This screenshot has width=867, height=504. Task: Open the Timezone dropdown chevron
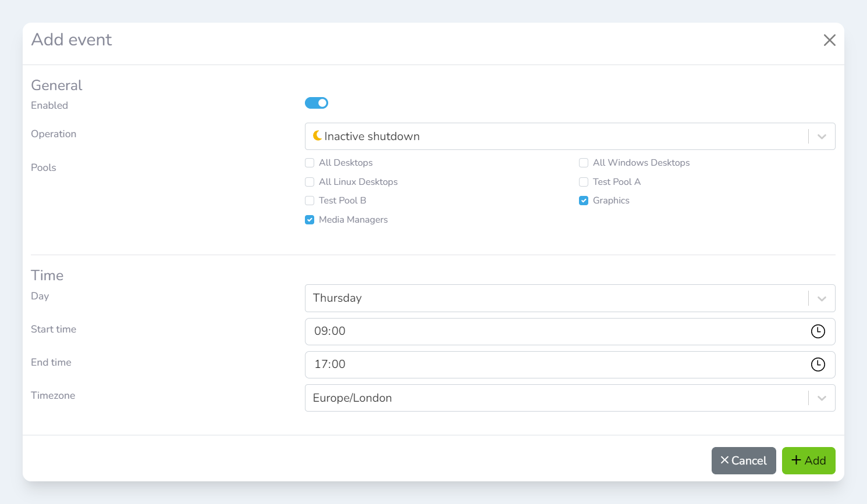(822, 398)
